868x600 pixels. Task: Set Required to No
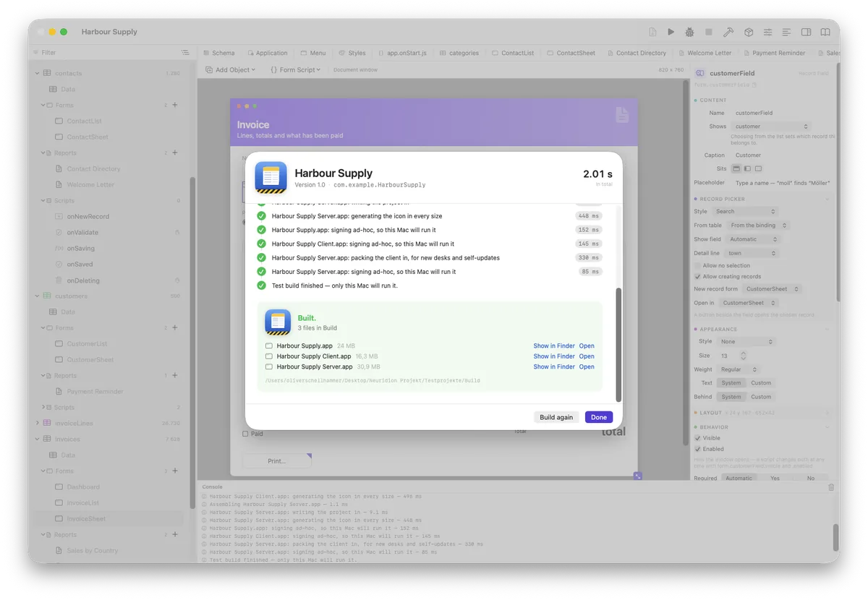pyautogui.click(x=811, y=478)
